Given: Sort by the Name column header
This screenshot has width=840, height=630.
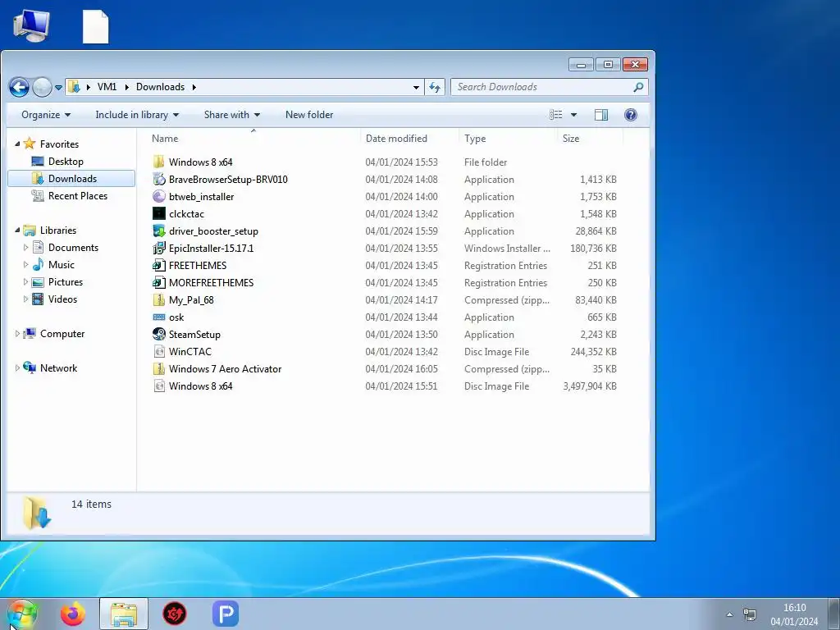Looking at the screenshot, I should (x=253, y=138).
